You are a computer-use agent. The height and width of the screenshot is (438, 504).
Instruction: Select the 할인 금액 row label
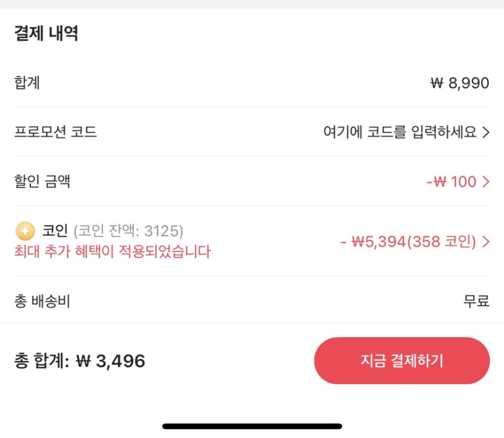(42, 181)
